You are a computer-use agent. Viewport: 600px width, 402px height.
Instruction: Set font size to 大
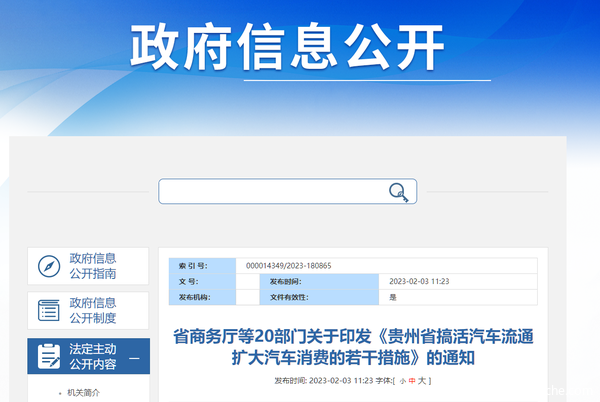pyautogui.click(x=422, y=381)
